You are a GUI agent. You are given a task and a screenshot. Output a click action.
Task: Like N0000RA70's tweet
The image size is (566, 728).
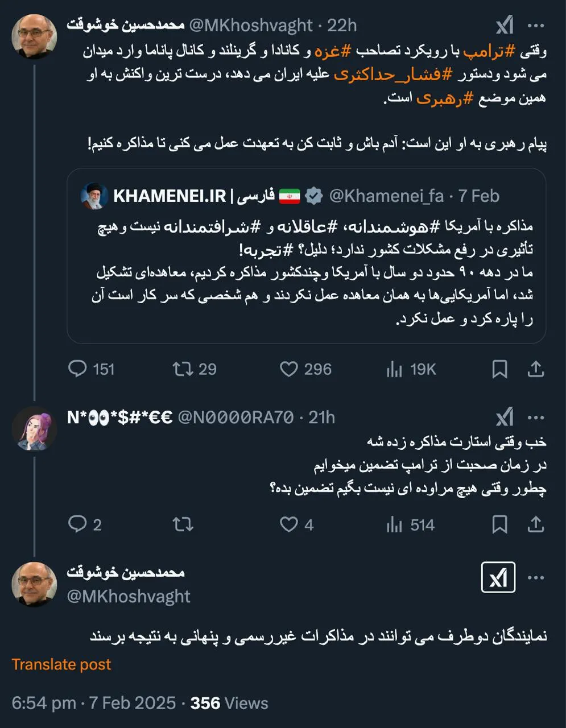coord(290,524)
